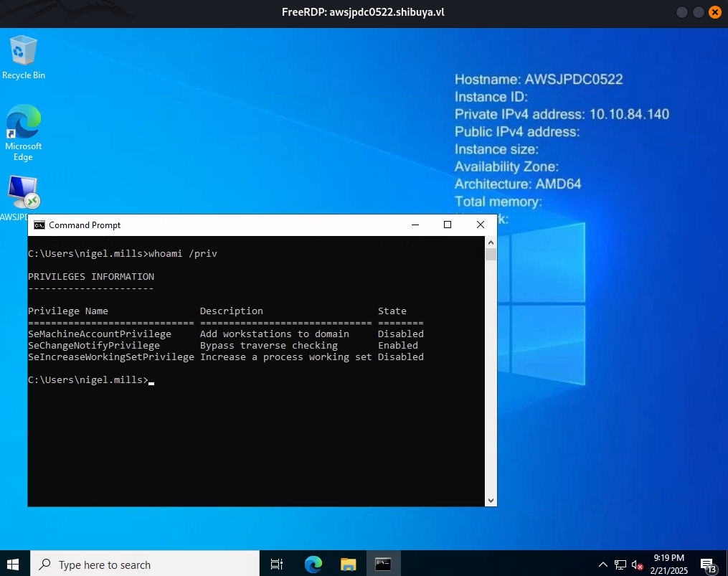The image size is (728, 576).
Task: Click 'Add workstations to domain' description
Action: 275,334
